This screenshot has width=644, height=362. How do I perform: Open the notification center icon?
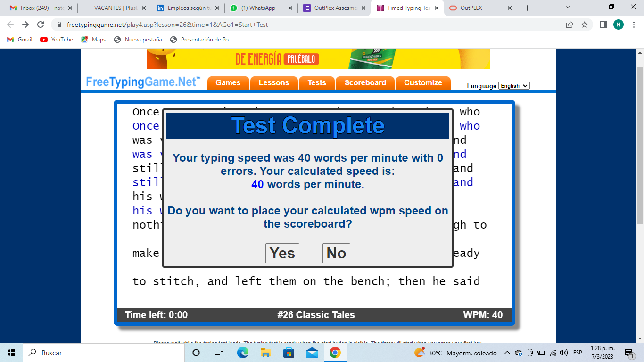tap(628, 353)
